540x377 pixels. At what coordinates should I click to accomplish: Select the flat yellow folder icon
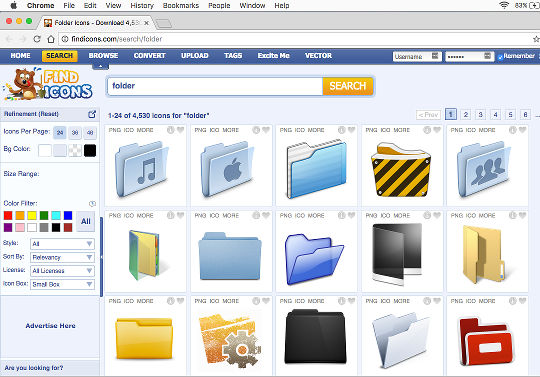(144, 339)
